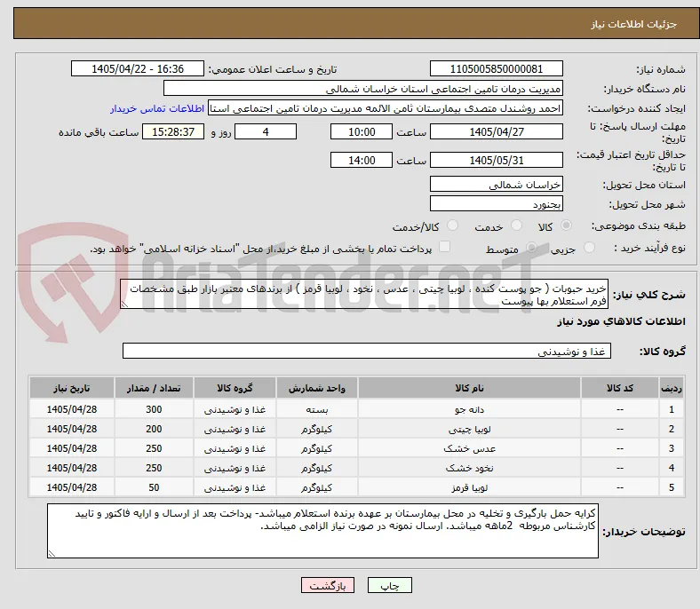Select the کالا radio button
This screenshot has width=700, height=609.
coord(566,225)
